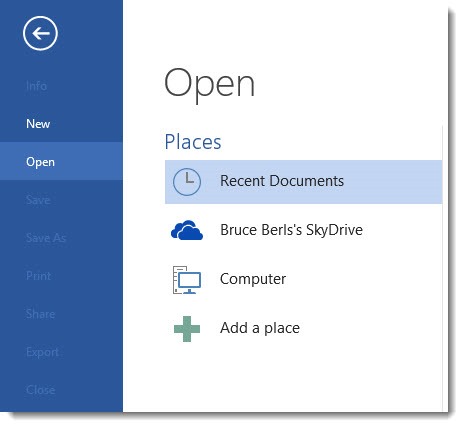The image size is (463, 427).
Task: Choose Close in the sidebar
Action: [x=61, y=390]
